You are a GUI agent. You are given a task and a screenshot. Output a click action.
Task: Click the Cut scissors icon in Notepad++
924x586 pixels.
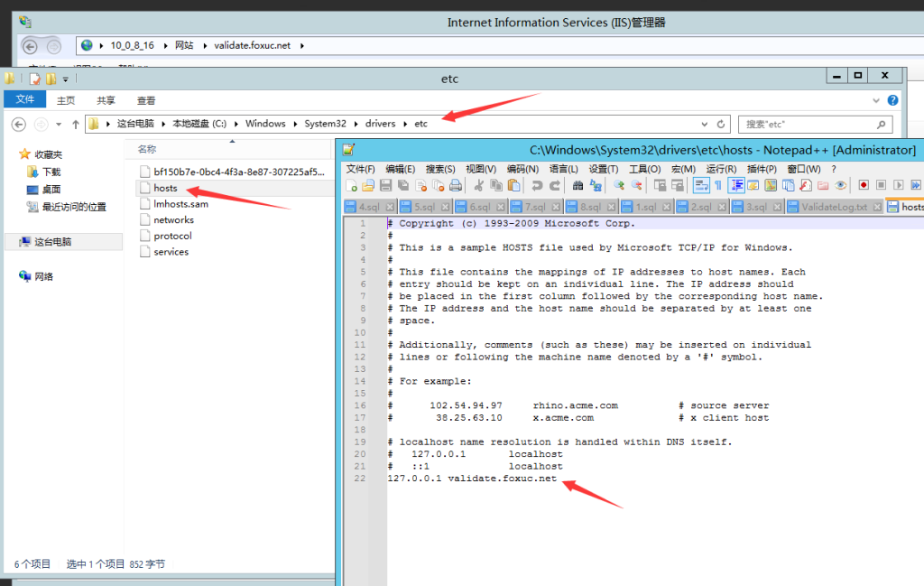[479, 185]
